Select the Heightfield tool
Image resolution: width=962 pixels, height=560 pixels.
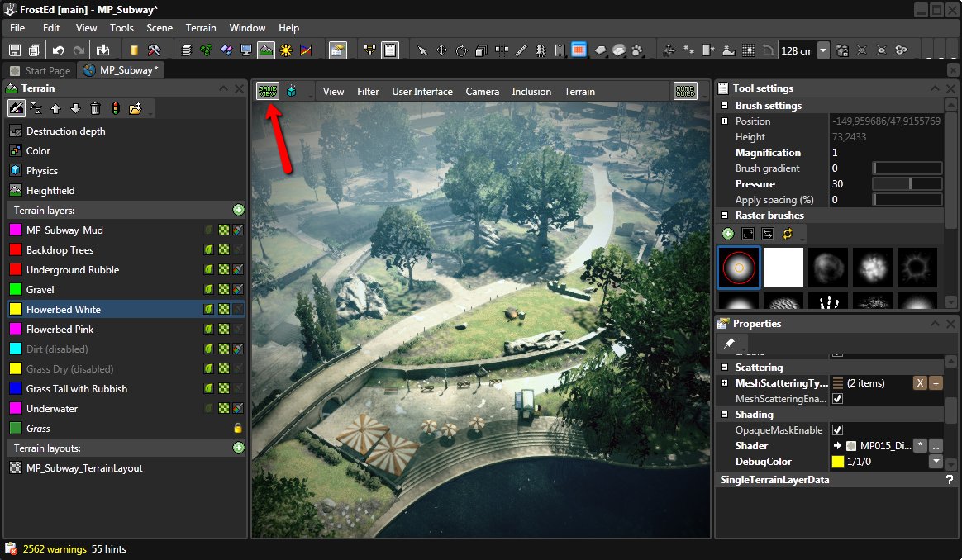click(x=50, y=191)
